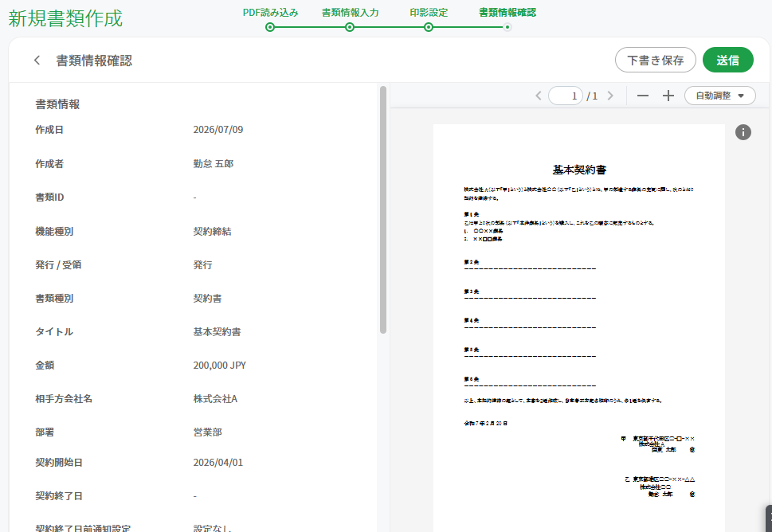772x532 pixels.
Task: Click the 書類情報確認 step label
Action: (507, 13)
